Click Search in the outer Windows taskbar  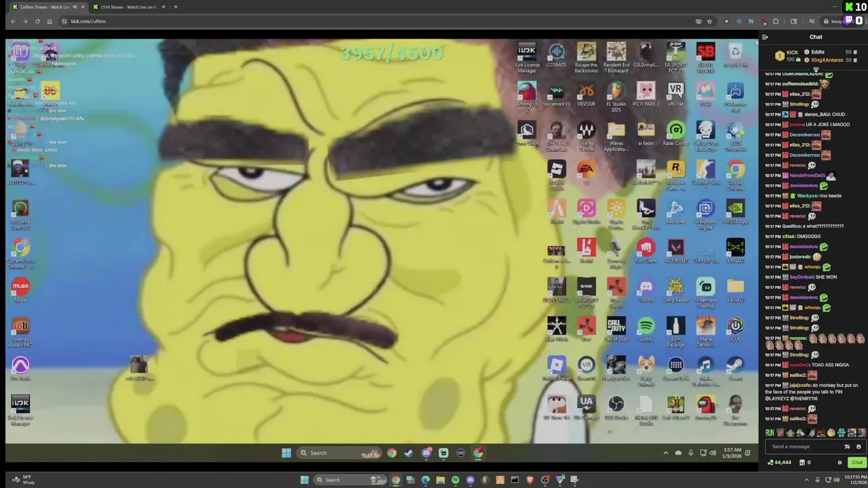tap(352, 480)
